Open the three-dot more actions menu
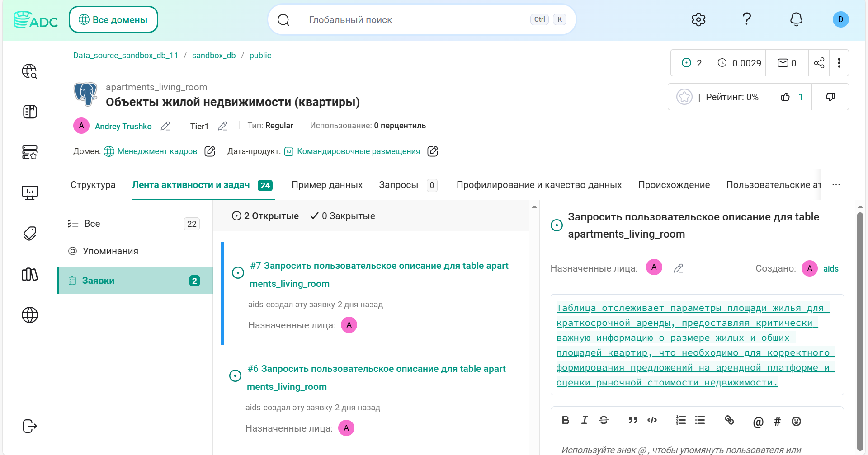The width and height of the screenshot is (868, 455). coord(839,63)
